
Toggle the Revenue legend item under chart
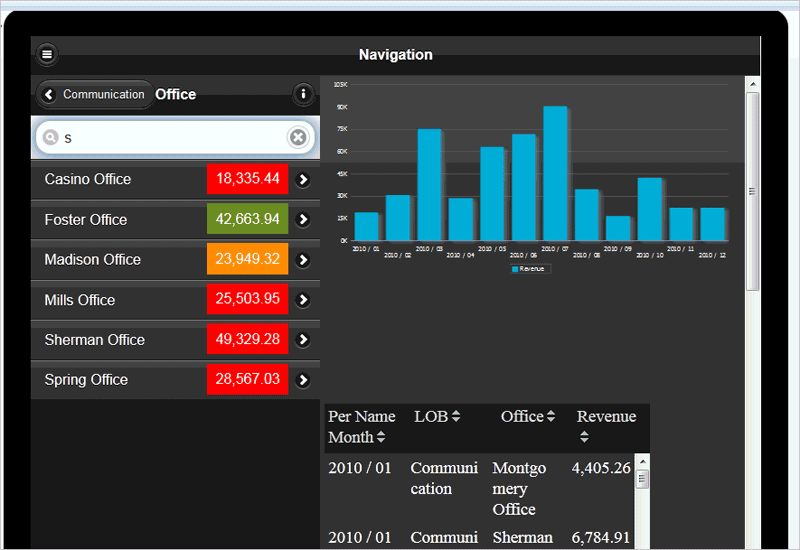click(x=531, y=269)
